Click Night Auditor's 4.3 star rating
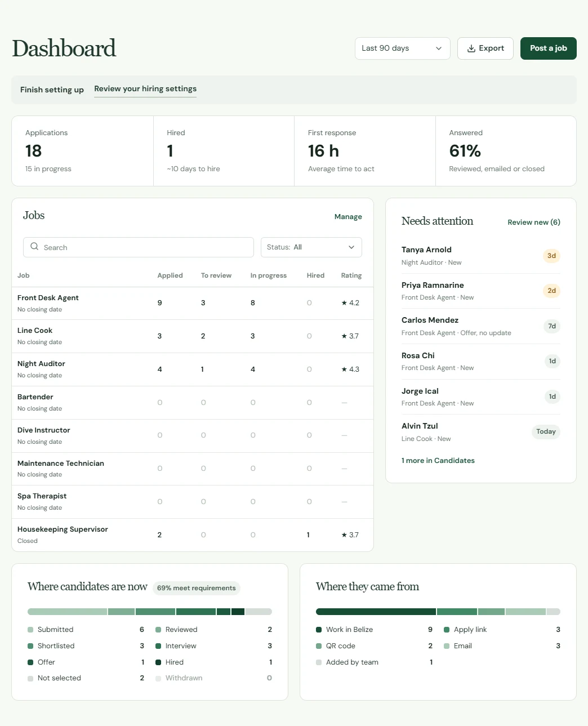 point(350,369)
